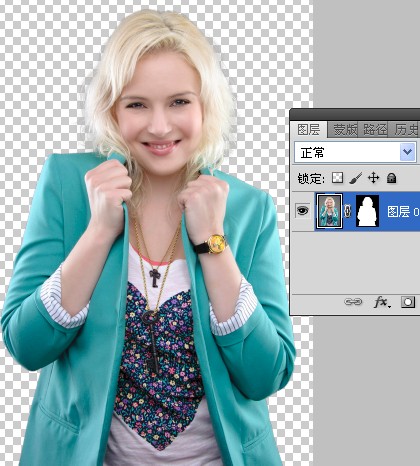Toggle lock all padlock icon
The height and width of the screenshot is (466, 420).
[x=391, y=178]
